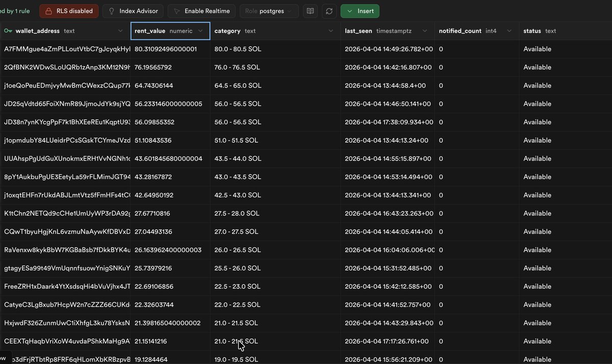Expand the wallet_address column menu chevron
Image resolution: width=612 pixels, height=364 pixels.
(120, 31)
